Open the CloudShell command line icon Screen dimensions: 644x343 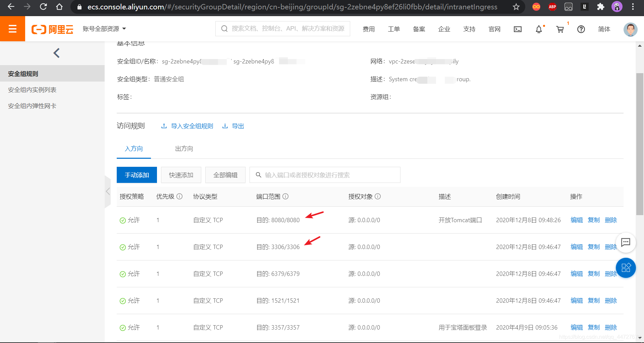(518, 29)
